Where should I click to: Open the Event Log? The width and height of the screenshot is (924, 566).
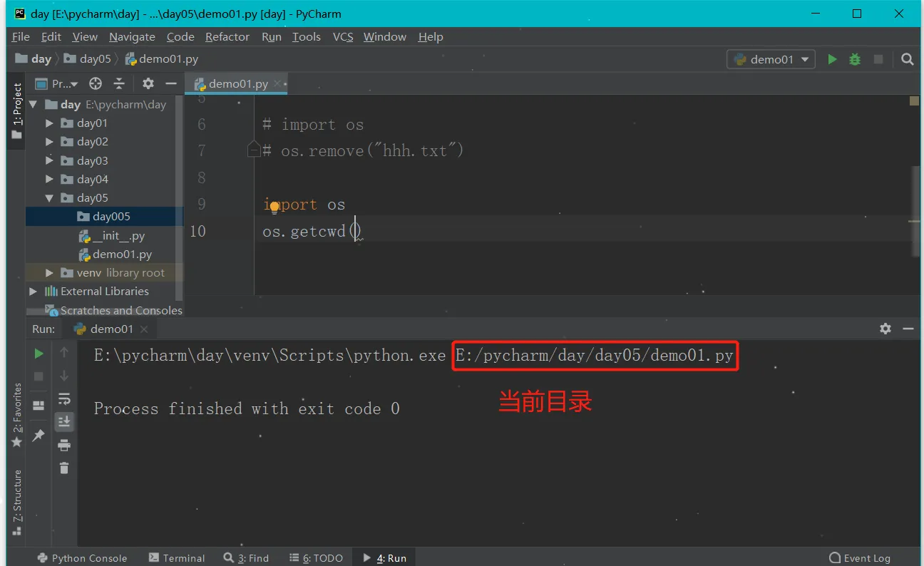click(860, 558)
